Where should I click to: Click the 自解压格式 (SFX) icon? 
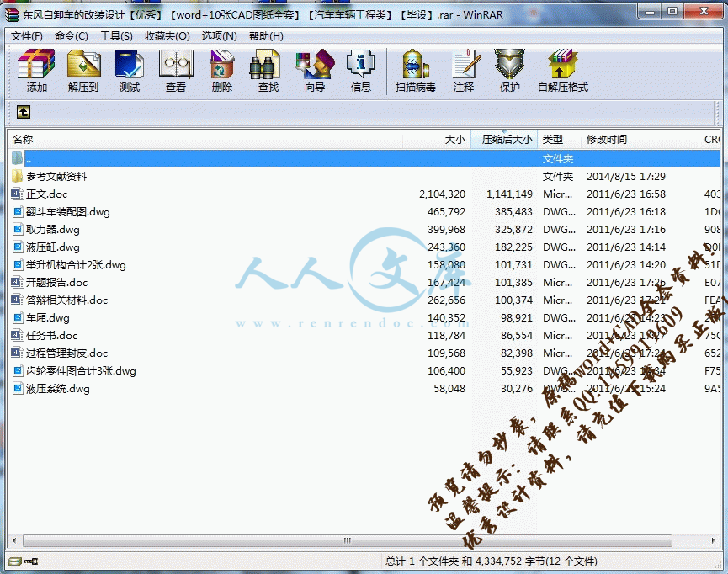(563, 64)
